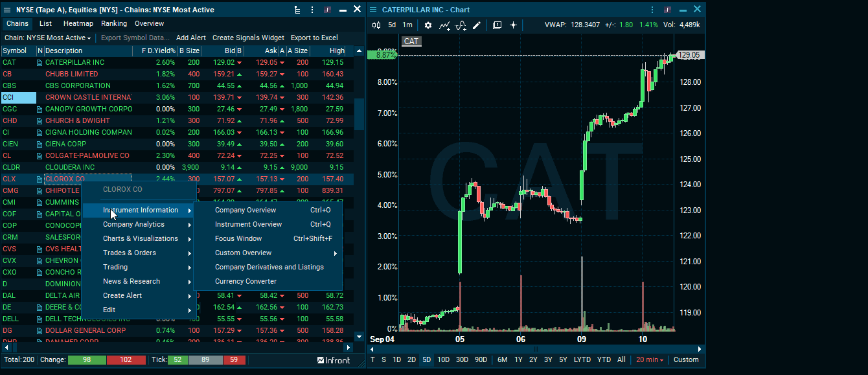Click the add comparison line icon
This screenshot has width=868, height=375.
444,25
